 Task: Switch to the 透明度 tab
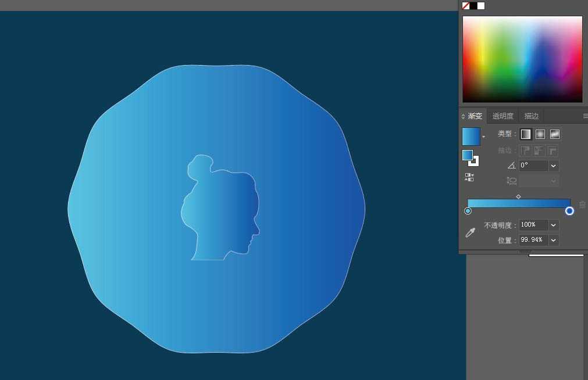point(503,116)
